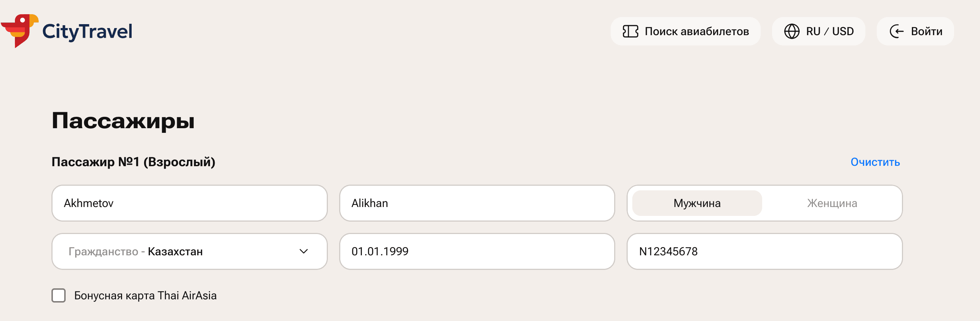Focus the birth date field 01.01.1999
Viewport: 980px width, 321px height.
click(477, 251)
